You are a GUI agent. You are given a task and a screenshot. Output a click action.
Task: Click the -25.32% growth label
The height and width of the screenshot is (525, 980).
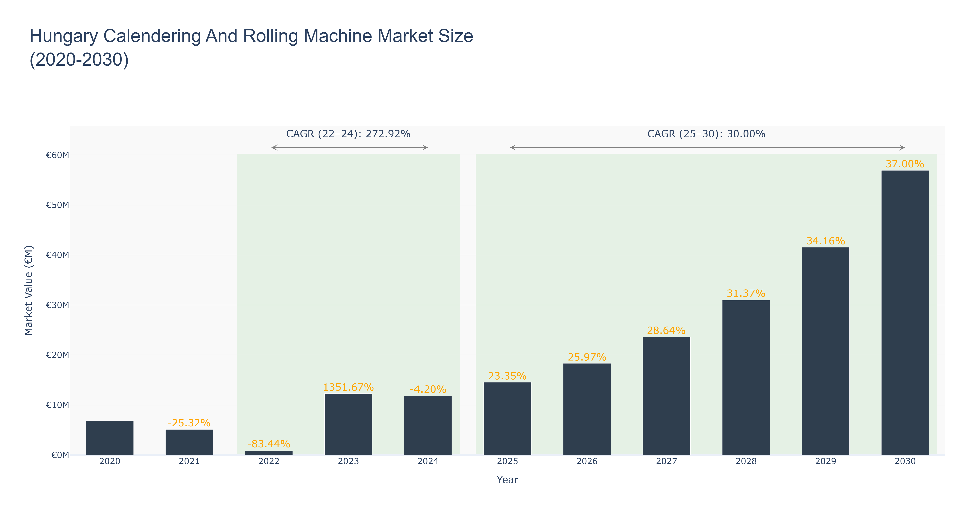click(189, 423)
